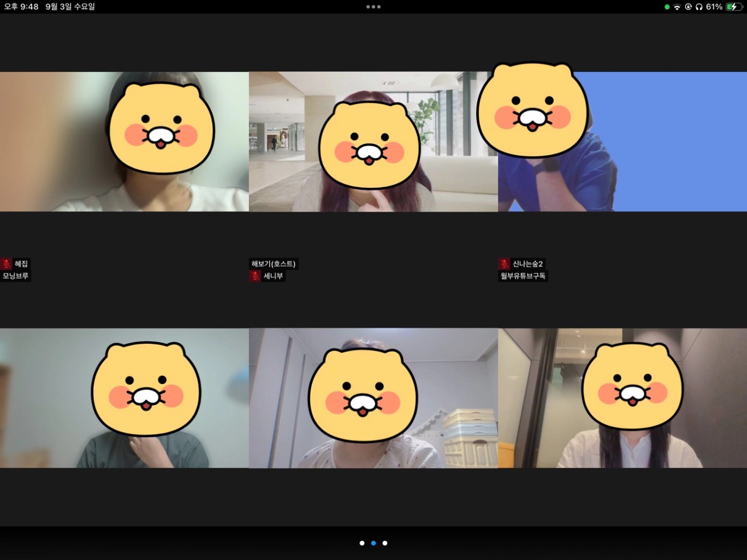The width and height of the screenshot is (747, 560).
Task: Select the video tile with solid blue background
Action: pos(622,142)
